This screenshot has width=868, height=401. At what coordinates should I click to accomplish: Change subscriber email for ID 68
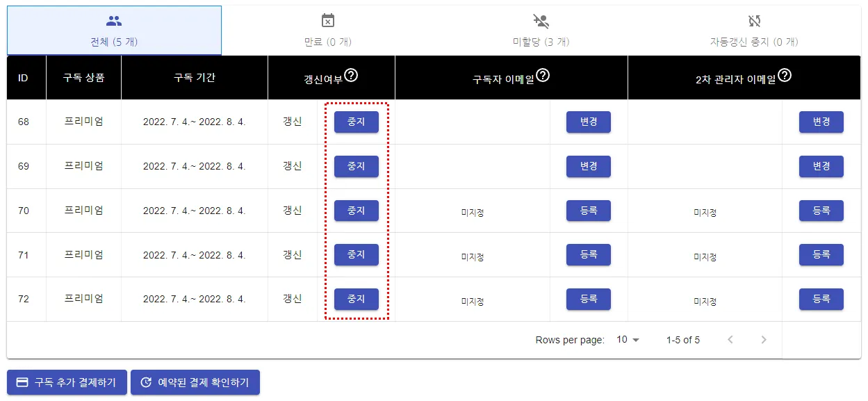[588, 122]
